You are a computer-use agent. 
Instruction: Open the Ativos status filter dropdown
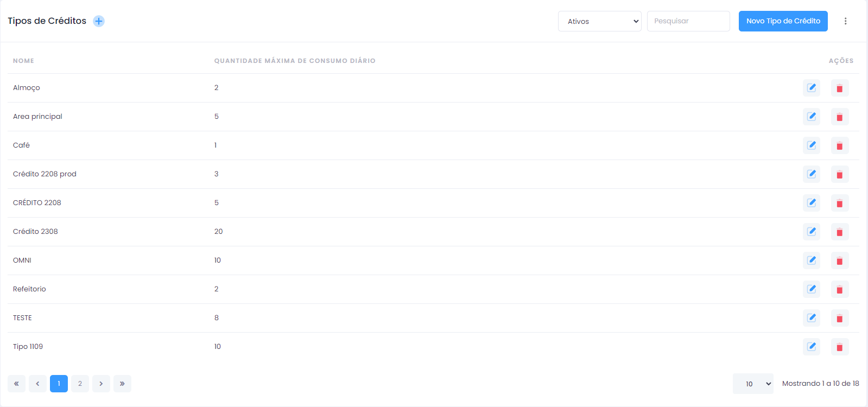(600, 21)
